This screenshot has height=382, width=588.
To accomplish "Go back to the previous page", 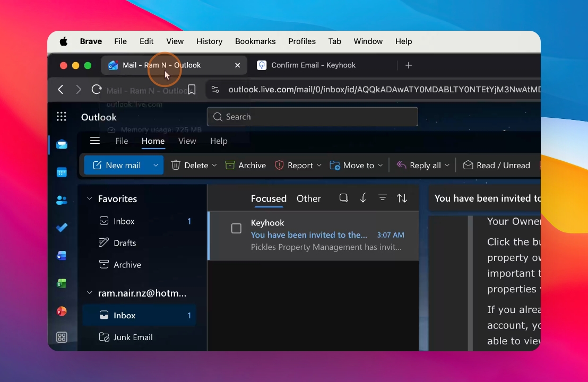I will (x=60, y=90).
